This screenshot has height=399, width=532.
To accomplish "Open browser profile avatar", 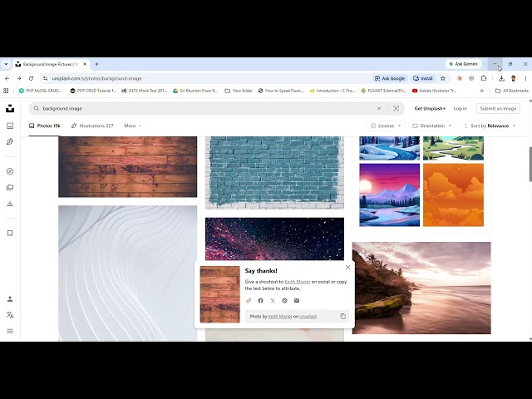I will pos(514,78).
